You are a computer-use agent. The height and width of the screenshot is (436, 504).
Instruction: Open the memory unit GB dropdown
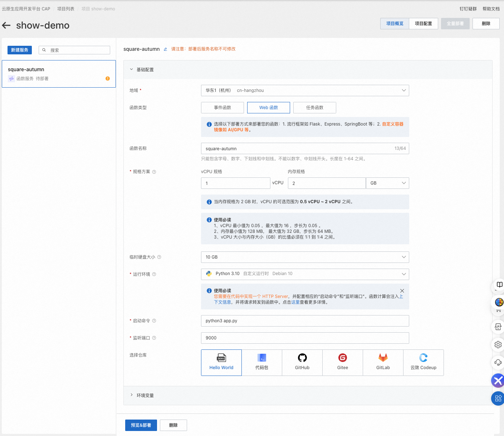tap(388, 183)
